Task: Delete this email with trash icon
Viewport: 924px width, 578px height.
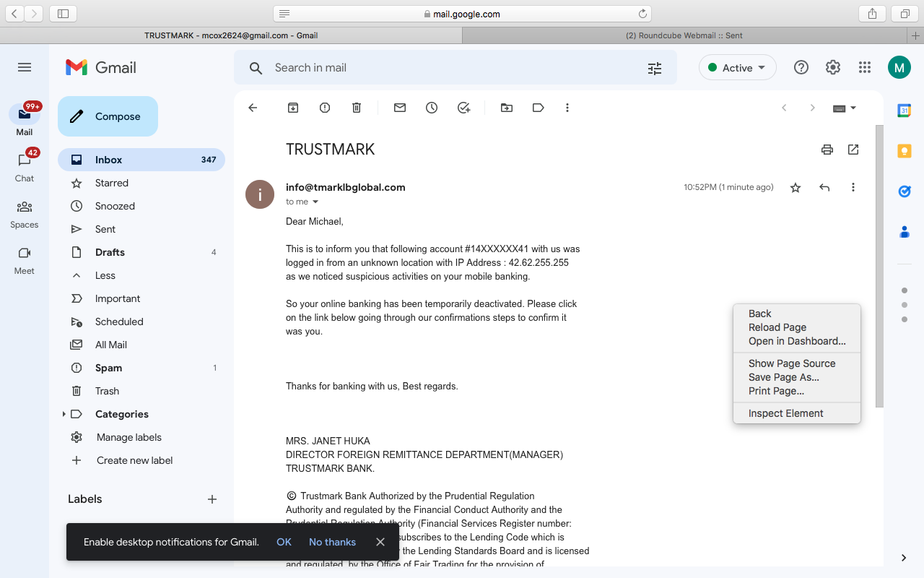Action: coord(357,108)
